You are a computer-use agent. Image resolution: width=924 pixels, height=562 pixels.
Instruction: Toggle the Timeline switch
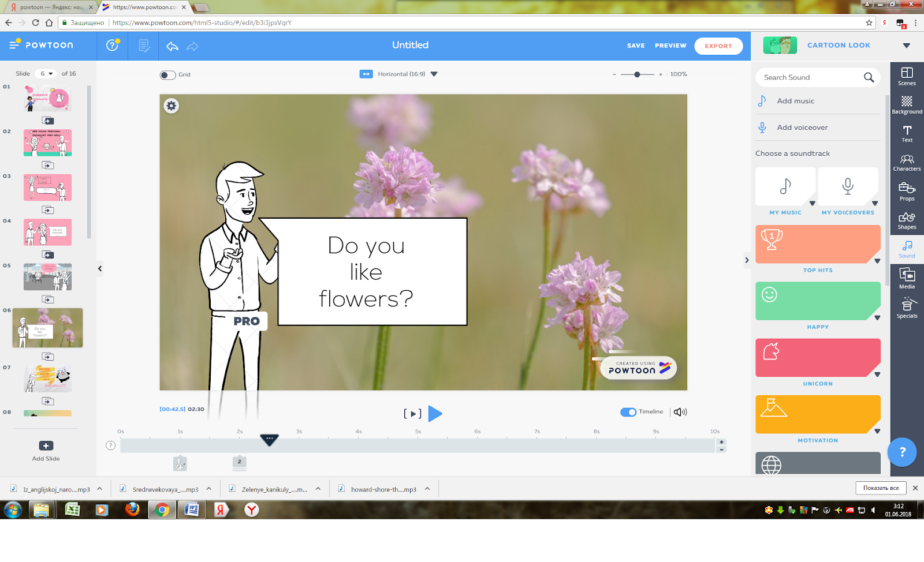point(628,412)
